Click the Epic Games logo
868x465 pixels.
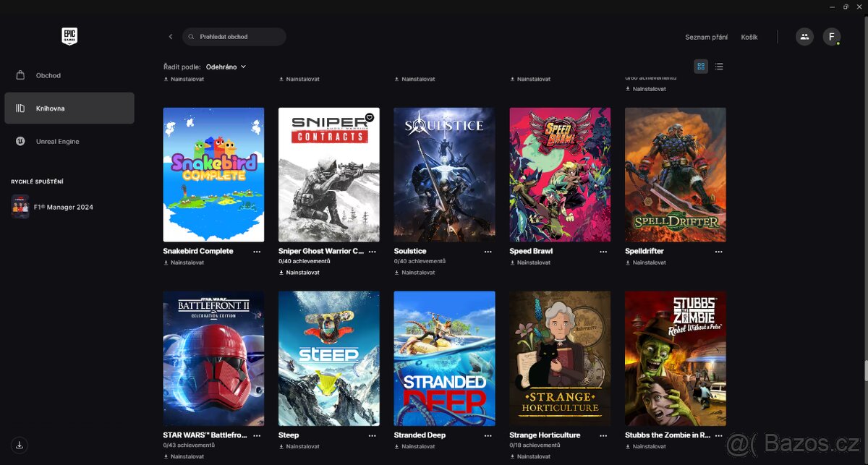click(x=69, y=36)
